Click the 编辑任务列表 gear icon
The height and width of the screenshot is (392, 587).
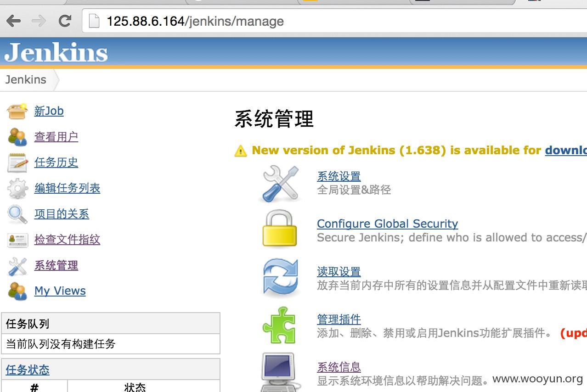coord(17,188)
